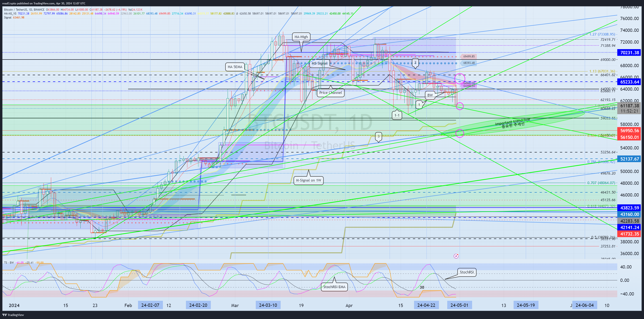Select the 24-02-07 date marker
The height and width of the screenshot is (319, 644).
pyautogui.click(x=150, y=305)
